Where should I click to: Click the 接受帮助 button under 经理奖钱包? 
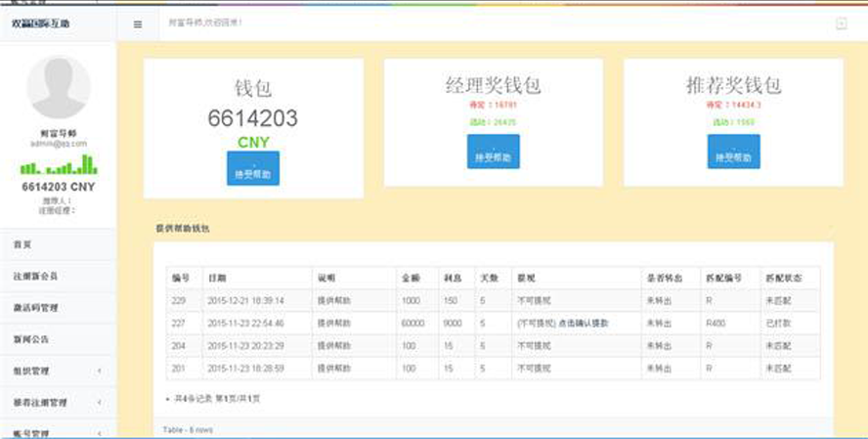[494, 152]
